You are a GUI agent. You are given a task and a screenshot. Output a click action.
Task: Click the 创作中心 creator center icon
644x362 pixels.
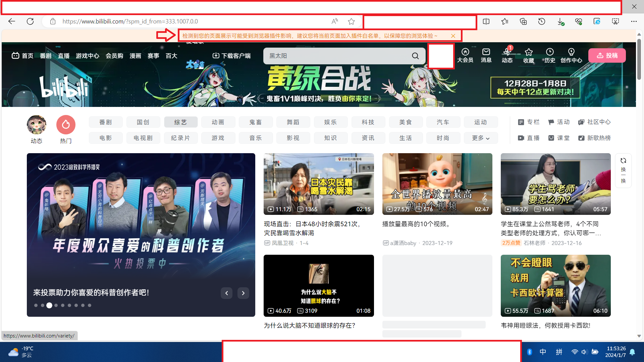tap(571, 55)
